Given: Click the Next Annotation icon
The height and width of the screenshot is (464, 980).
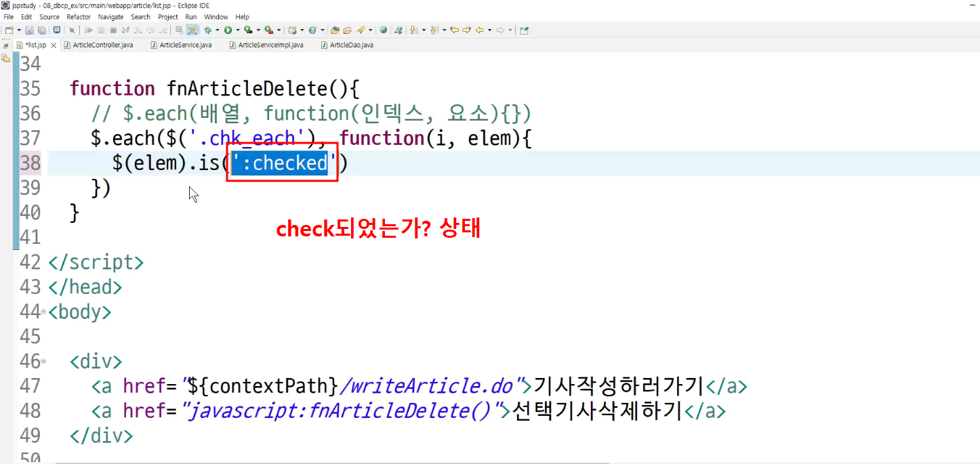Looking at the screenshot, I should [x=413, y=30].
